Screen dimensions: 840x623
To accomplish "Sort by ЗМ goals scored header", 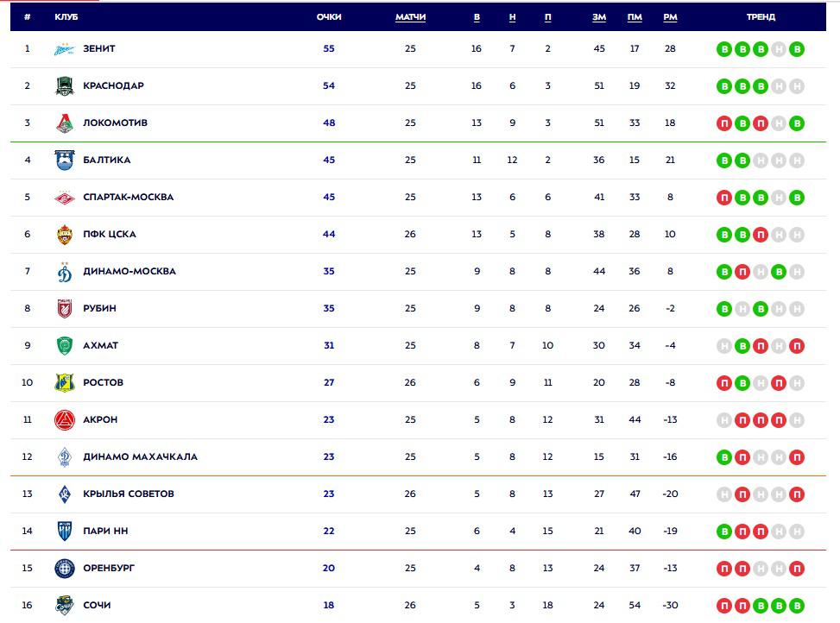I will tap(599, 17).
